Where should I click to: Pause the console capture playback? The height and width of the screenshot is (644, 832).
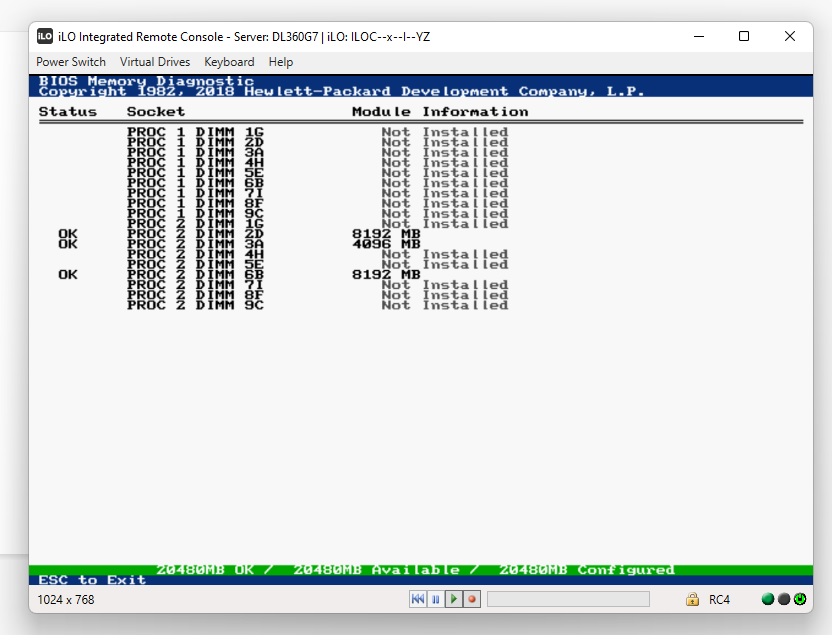(436, 599)
